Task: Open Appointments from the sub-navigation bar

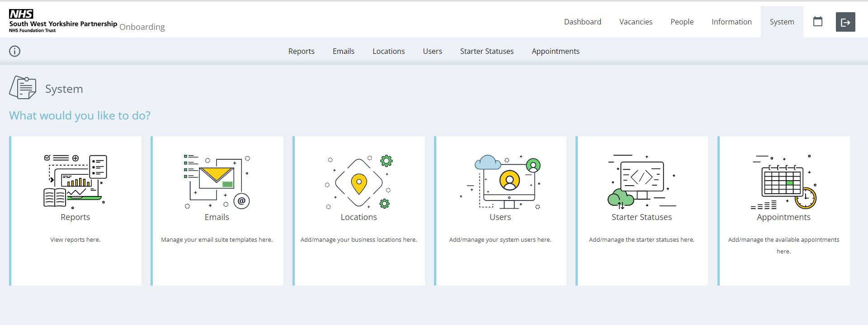Action: (x=555, y=51)
